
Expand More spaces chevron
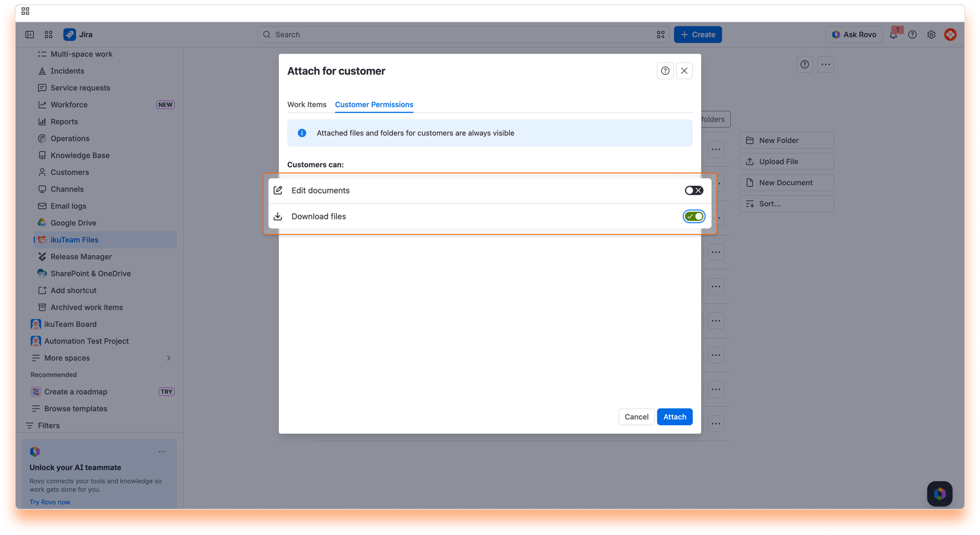click(x=168, y=358)
